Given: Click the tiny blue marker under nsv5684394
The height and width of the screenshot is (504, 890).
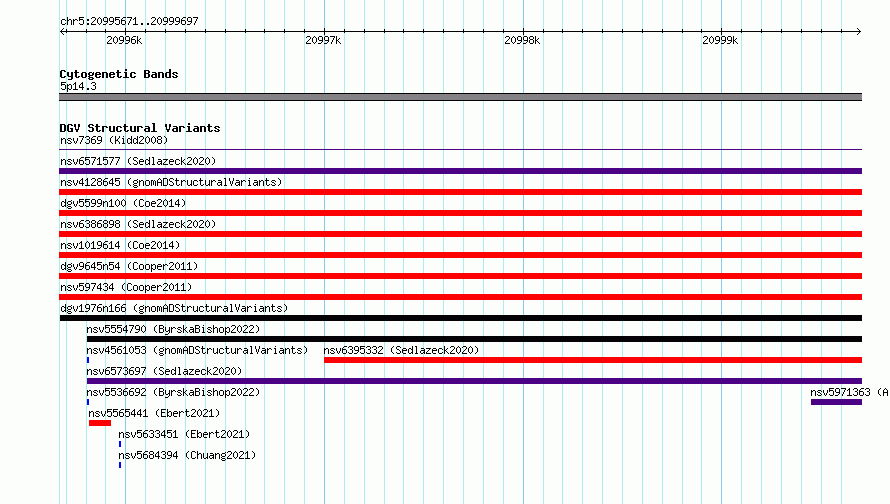Looking at the screenshot, I should click(120, 465).
